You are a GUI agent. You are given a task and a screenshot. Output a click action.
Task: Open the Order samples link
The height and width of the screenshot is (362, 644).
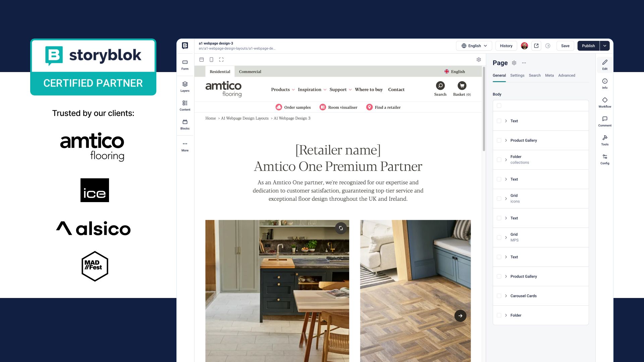click(x=293, y=107)
